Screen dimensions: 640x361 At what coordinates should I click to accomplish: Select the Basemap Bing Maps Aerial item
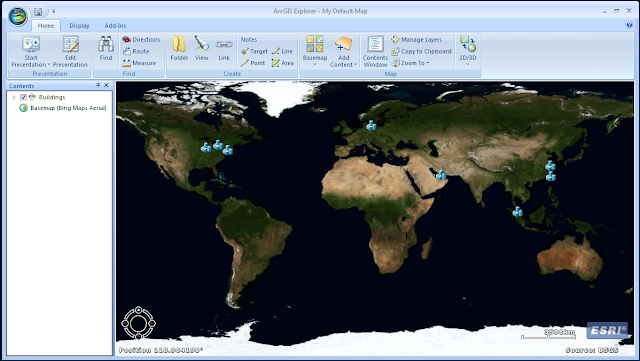point(63,108)
